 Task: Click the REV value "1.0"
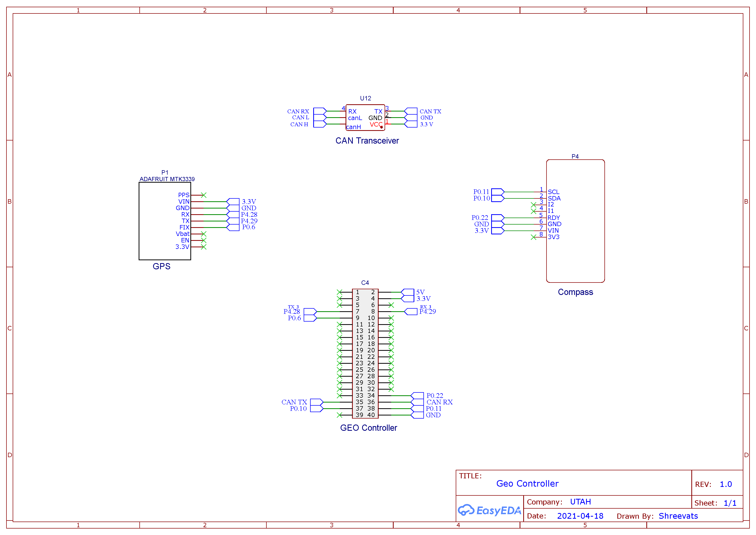[726, 484]
